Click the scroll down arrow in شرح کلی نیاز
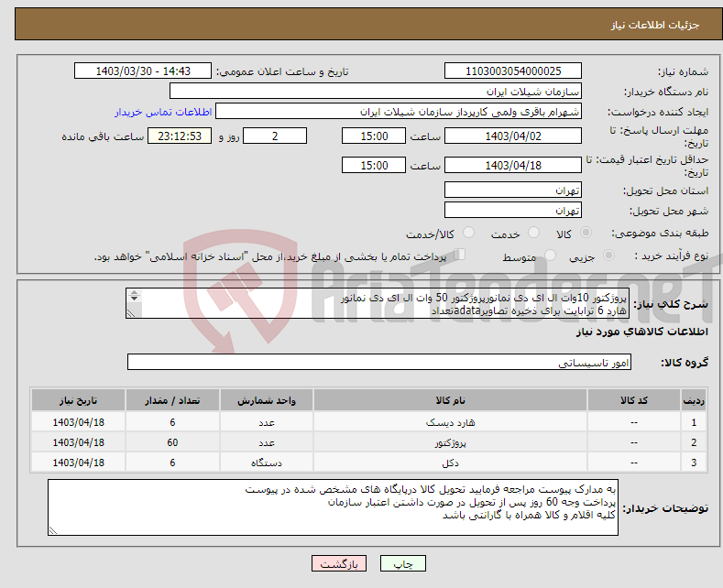Image resolution: width=723 pixels, height=588 pixels. point(134,299)
